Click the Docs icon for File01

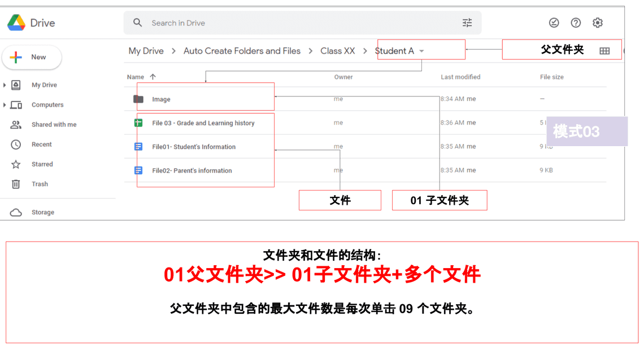tap(138, 147)
